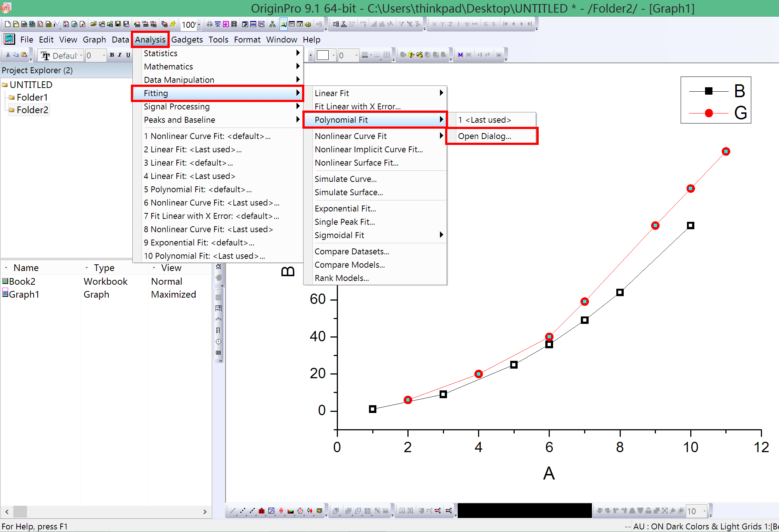Open the Gadgets menu
Screen dimensions: 779x532
coord(187,40)
